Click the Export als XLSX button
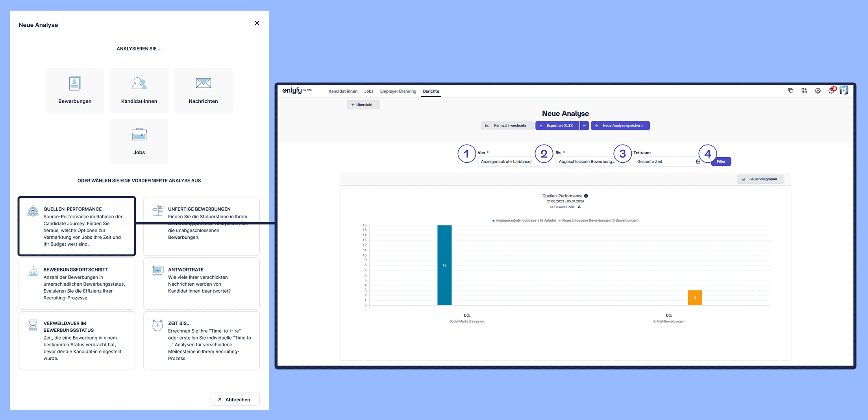 [x=557, y=126]
